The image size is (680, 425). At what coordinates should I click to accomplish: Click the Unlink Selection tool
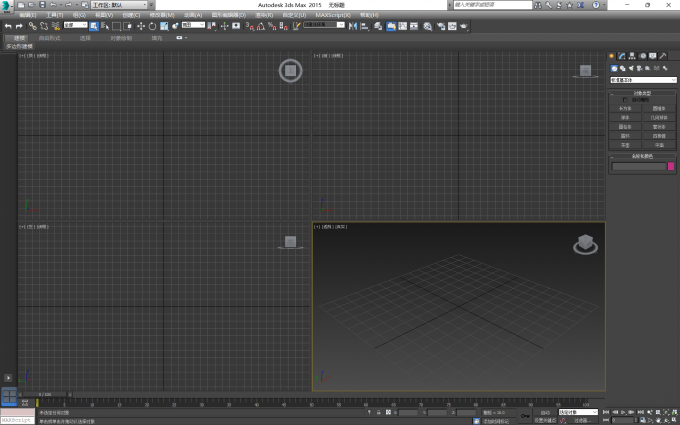pyautogui.click(x=44, y=26)
